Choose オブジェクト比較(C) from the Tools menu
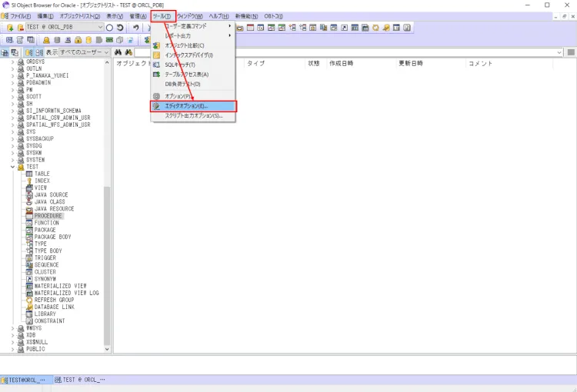The width and height of the screenshot is (577, 392). (x=193, y=45)
